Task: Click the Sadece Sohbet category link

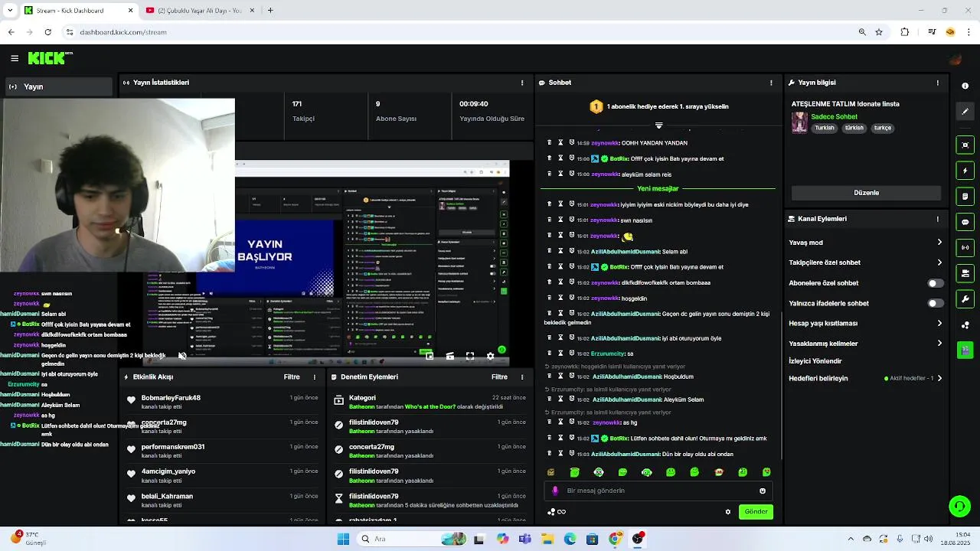Action: [834, 117]
